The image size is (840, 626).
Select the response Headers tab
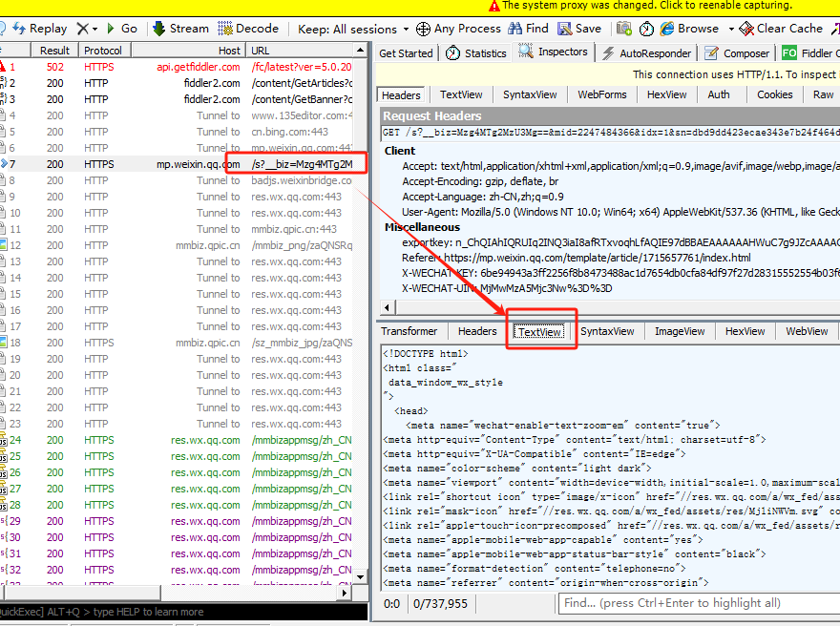pyautogui.click(x=476, y=331)
